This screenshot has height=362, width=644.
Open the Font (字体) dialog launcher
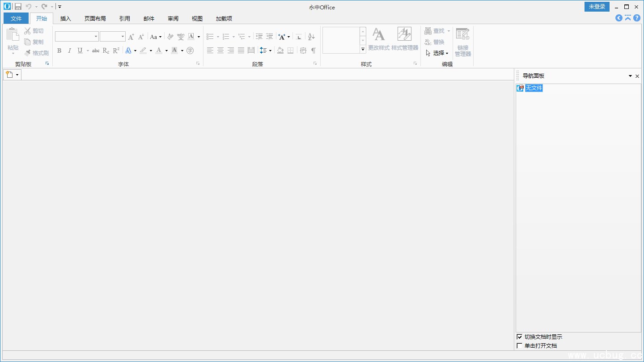(198, 63)
